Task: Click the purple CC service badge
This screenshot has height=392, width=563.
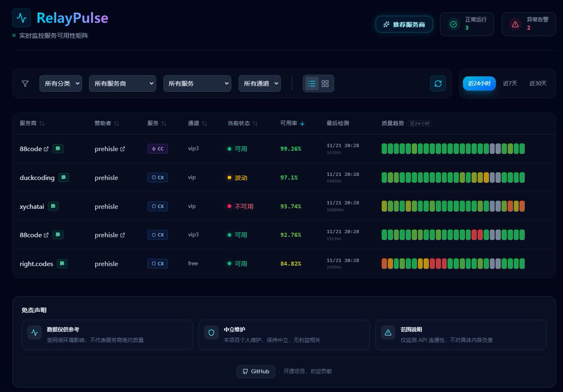Action: coord(157,149)
